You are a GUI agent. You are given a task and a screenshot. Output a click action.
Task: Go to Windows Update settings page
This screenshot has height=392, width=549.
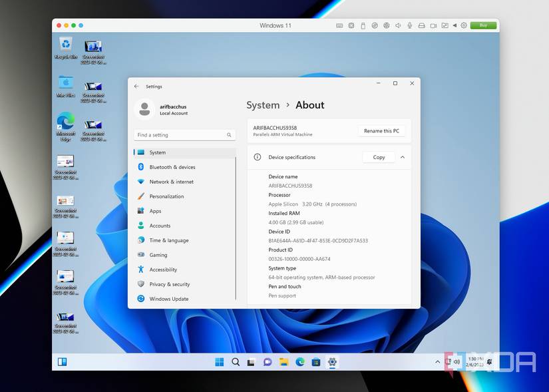click(x=168, y=299)
